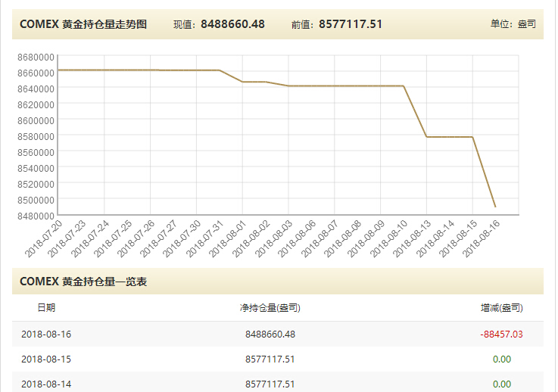The width and height of the screenshot is (558, 392).
Task: Select the 0.00 change in the 2018-08-15 row
Action: (x=502, y=359)
